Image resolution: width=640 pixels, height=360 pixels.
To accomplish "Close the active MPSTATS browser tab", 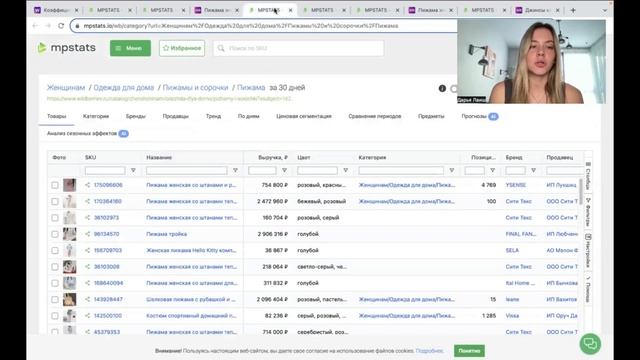I will 290,10.
